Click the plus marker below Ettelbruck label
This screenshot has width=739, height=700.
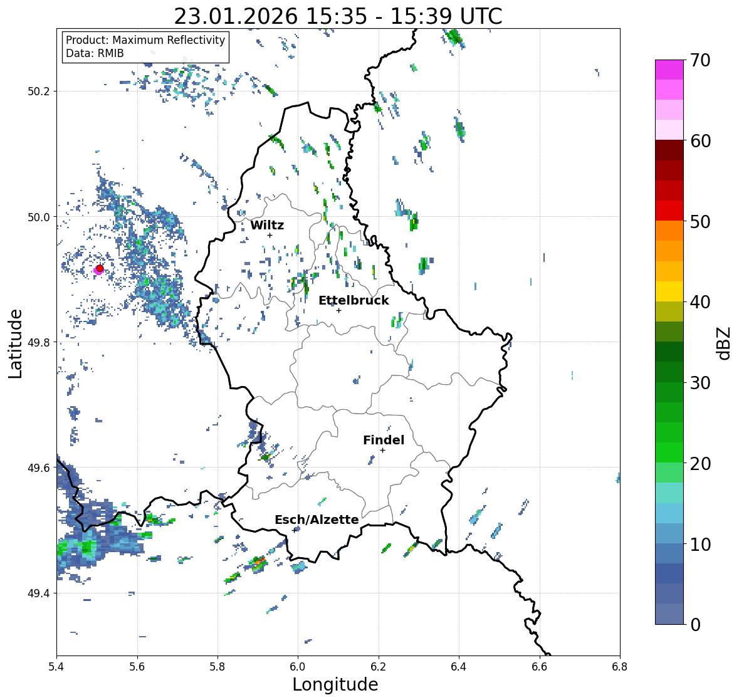(x=338, y=310)
